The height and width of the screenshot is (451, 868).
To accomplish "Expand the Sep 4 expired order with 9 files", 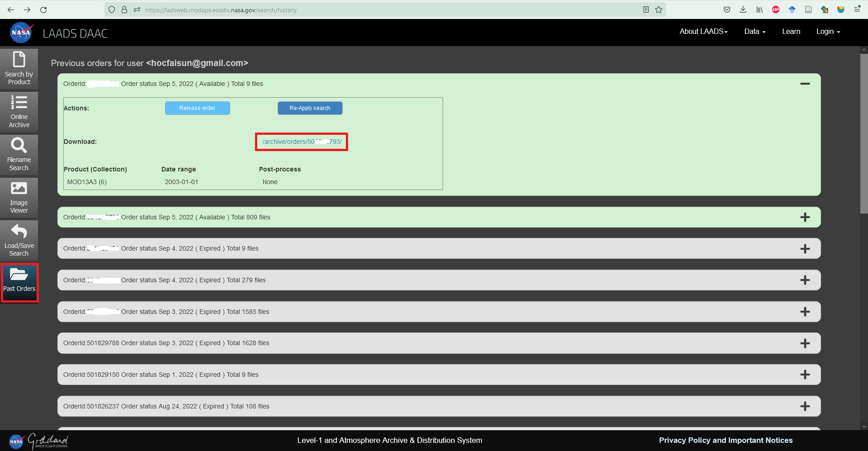I will tap(805, 249).
